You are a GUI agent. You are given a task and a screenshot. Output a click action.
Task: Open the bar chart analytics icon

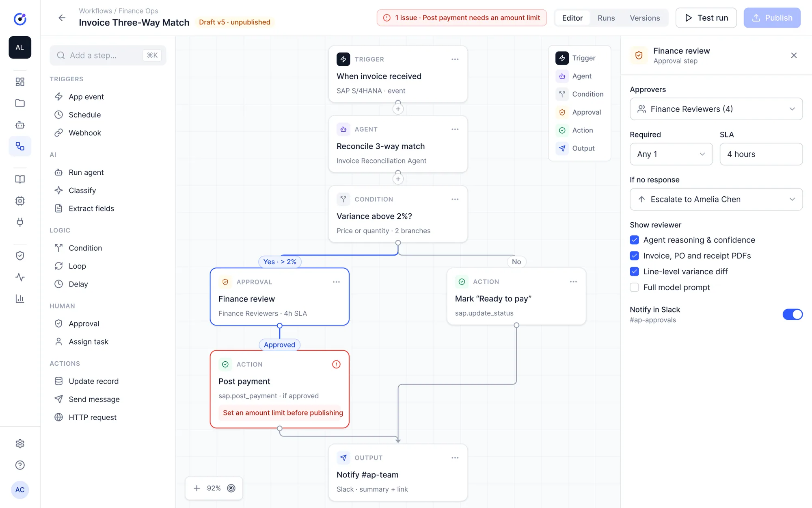[x=20, y=299]
